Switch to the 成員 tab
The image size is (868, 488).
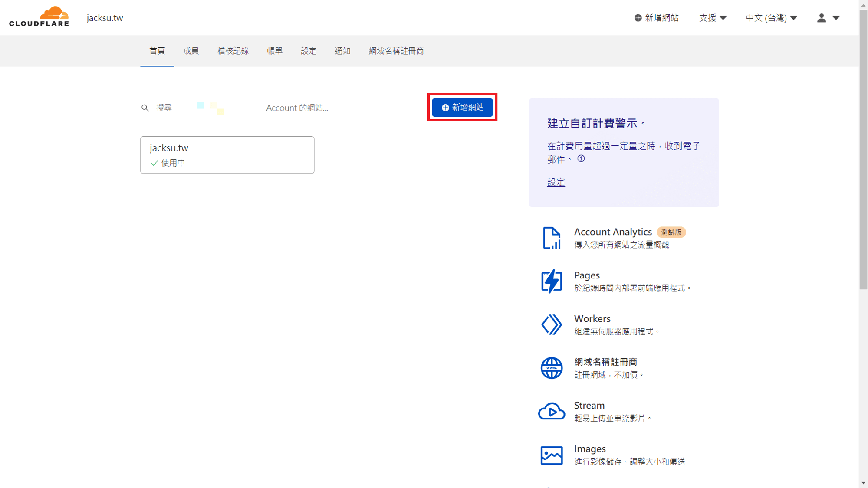tap(191, 51)
